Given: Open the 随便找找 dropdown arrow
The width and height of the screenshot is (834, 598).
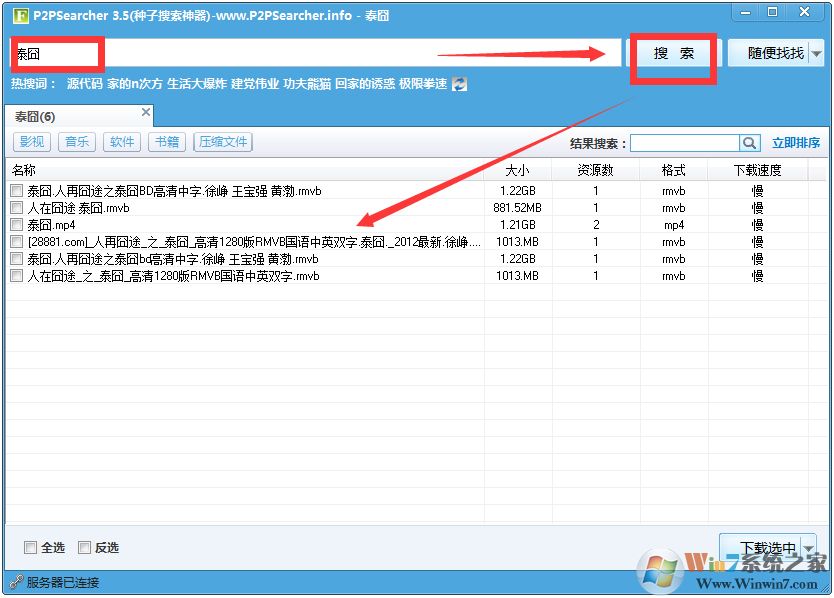Looking at the screenshot, I should coord(818,53).
